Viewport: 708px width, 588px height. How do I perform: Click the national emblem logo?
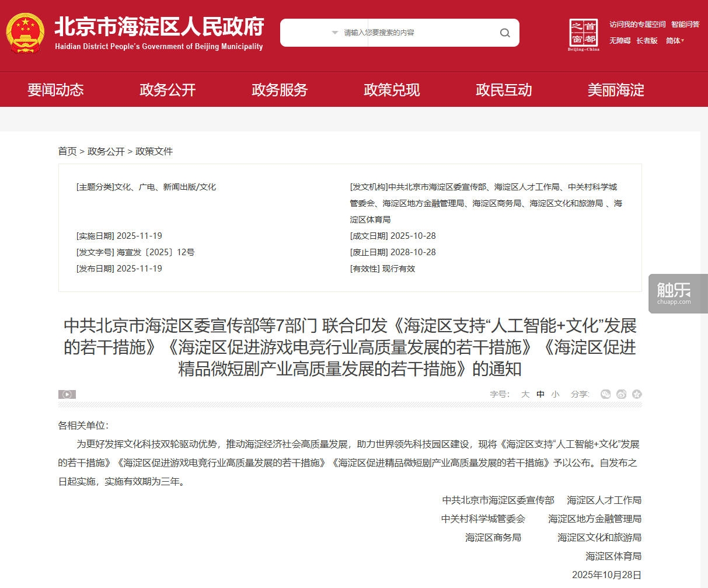[25, 33]
